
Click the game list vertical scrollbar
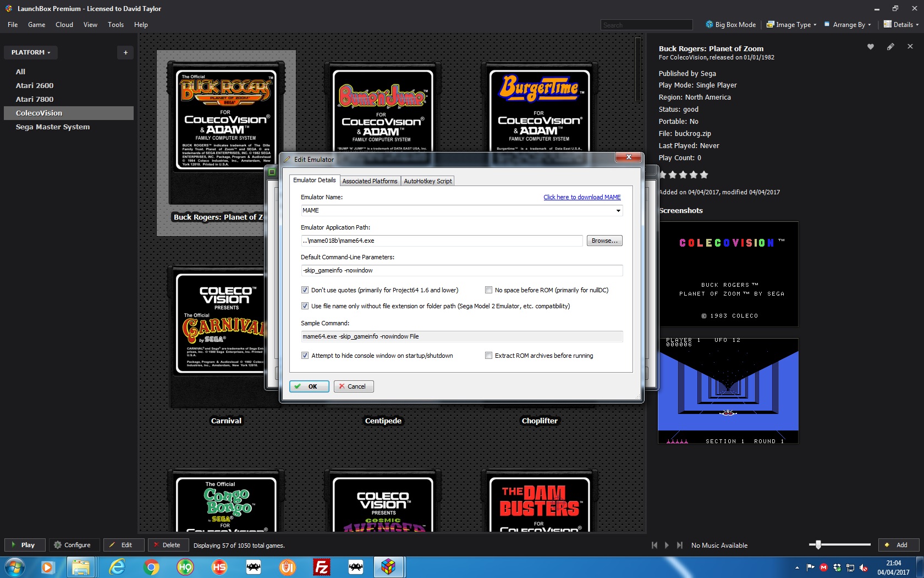[x=637, y=69]
